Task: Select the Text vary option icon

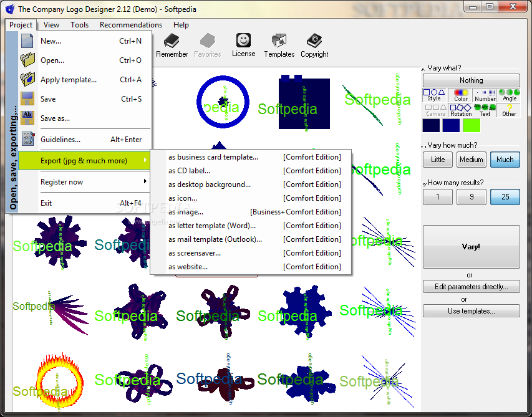Action: [485, 110]
